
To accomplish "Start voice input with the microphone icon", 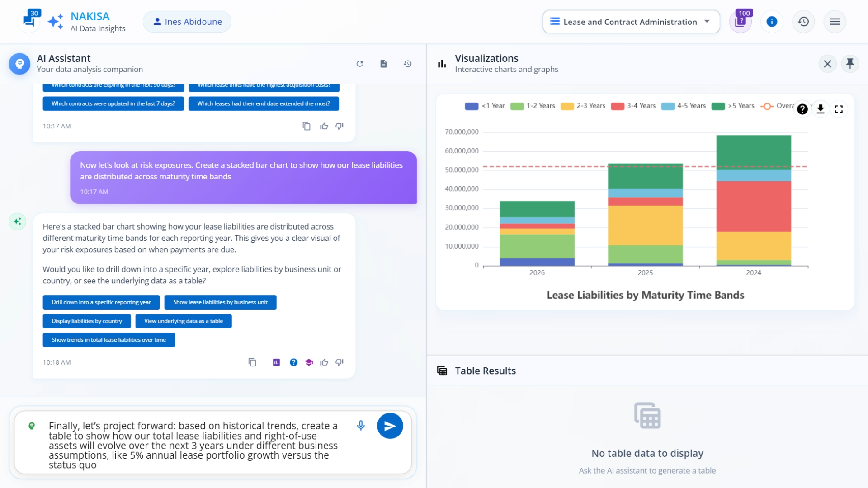I will click(361, 425).
